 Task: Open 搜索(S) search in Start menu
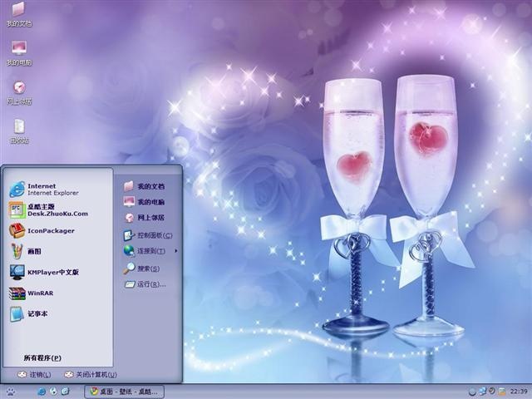[x=141, y=268]
